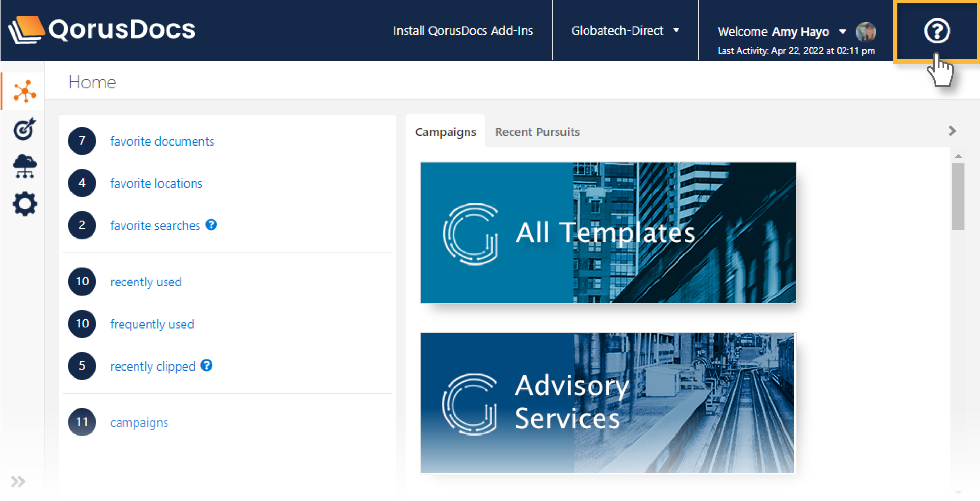Switch to the Recent Pursuits tab
The width and height of the screenshot is (980, 501).
[537, 132]
